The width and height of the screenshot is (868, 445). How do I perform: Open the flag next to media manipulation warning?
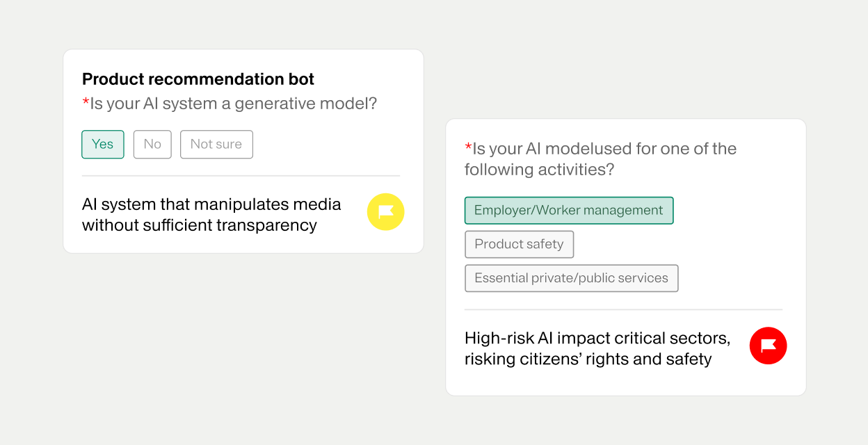tap(385, 211)
